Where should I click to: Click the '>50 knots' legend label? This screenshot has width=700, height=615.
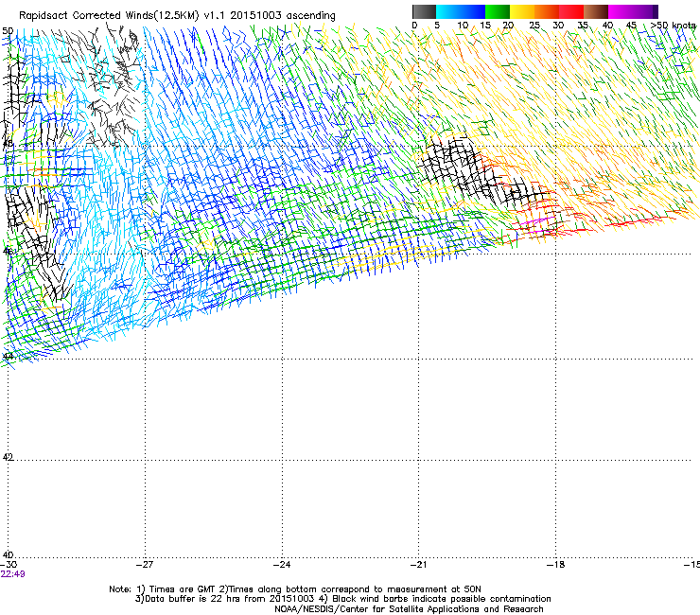coord(674,26)
